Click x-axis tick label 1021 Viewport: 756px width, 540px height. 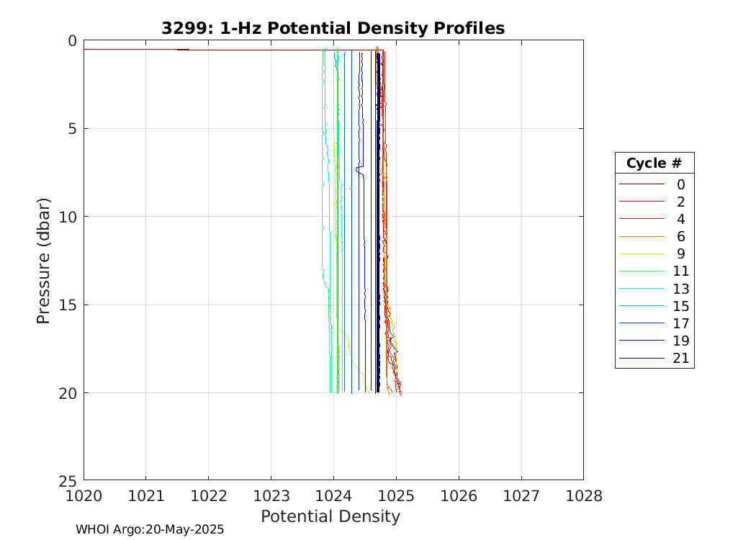coord(146,495)
